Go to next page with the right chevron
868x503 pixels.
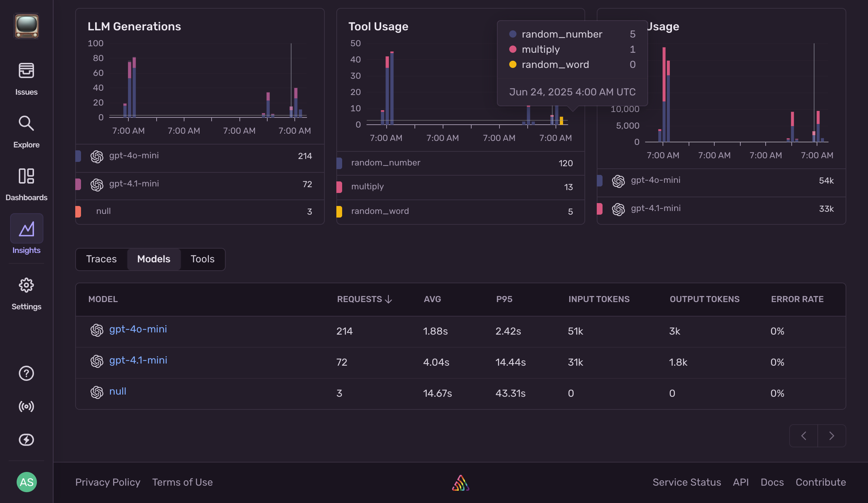pyautogui.click(x=831, y=436)
